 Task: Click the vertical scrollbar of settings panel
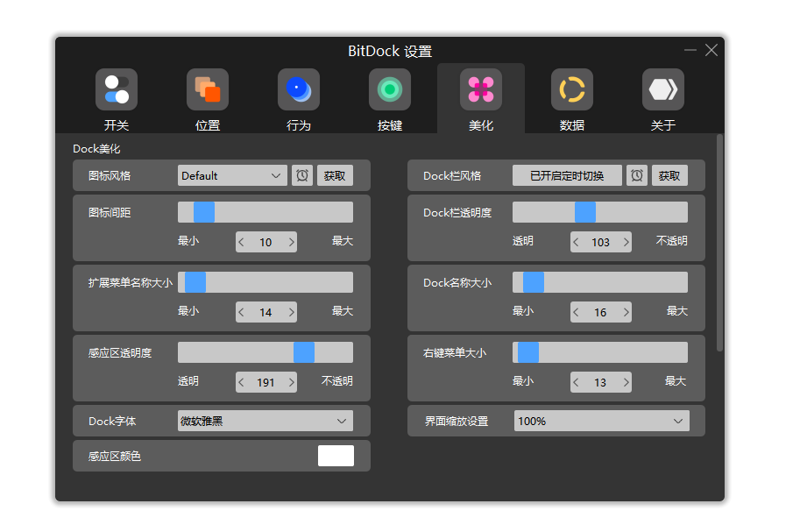719,243
